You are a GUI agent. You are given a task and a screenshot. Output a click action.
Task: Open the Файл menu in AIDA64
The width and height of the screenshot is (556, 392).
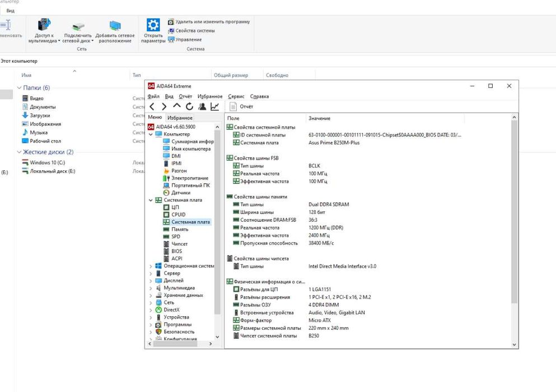(x=153, y=96)
